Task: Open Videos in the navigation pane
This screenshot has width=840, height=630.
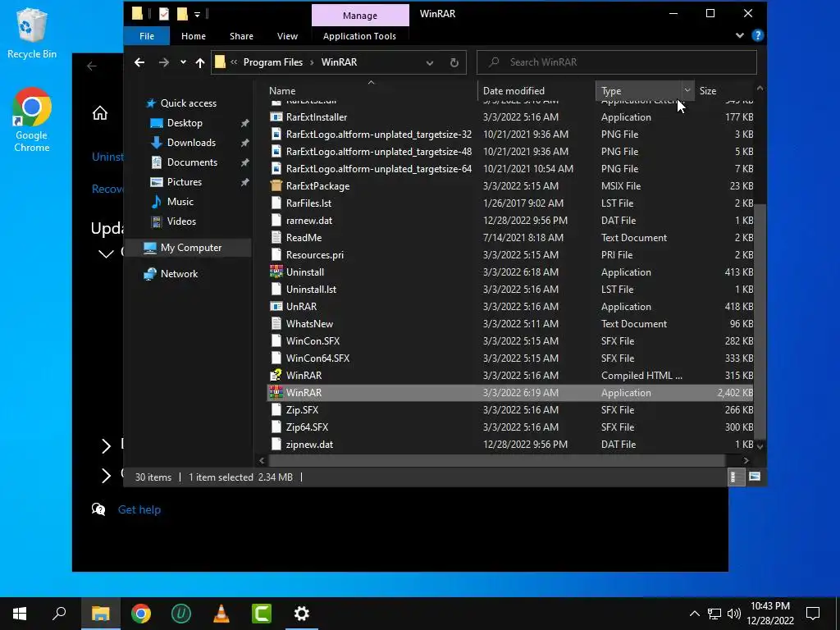Action: tap(181, 221)
